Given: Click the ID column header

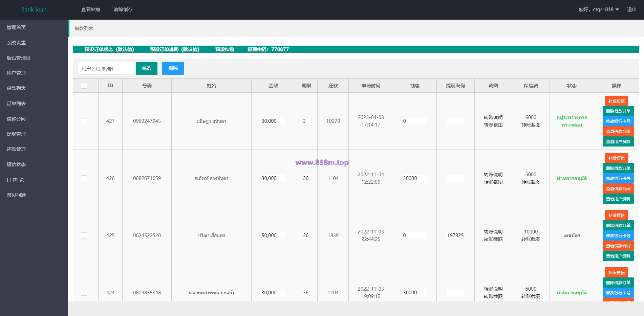Looking at the screenshot, I should point(110,86).
